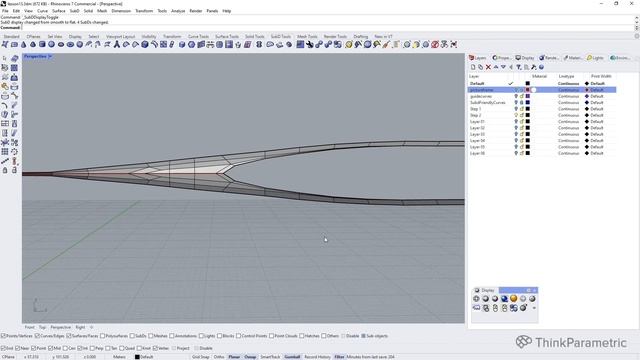Screen dimensions: 640x360
Task: Toggle Surfaces/Faces selection filter checkbox
Action: click(x=69, y=336)
